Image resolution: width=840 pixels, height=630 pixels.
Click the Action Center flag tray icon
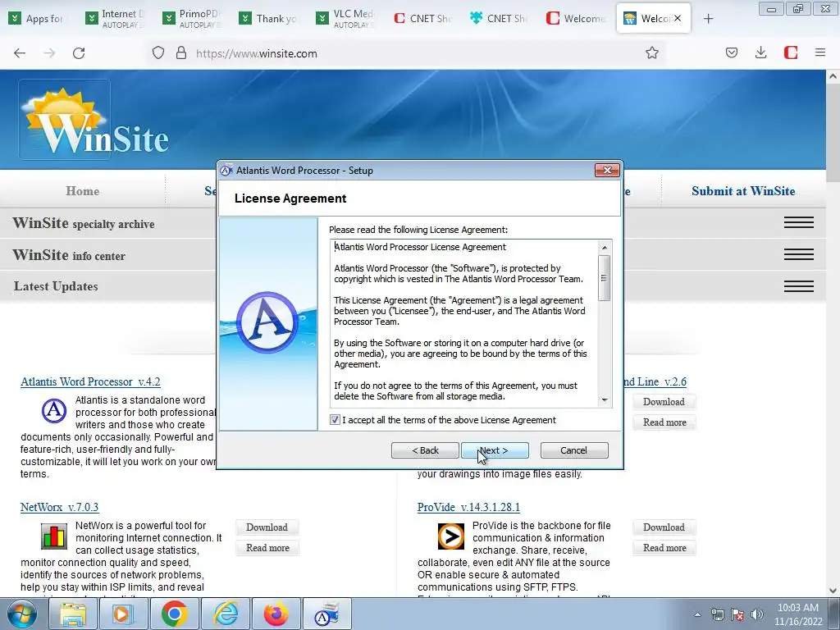pos(737,614)
